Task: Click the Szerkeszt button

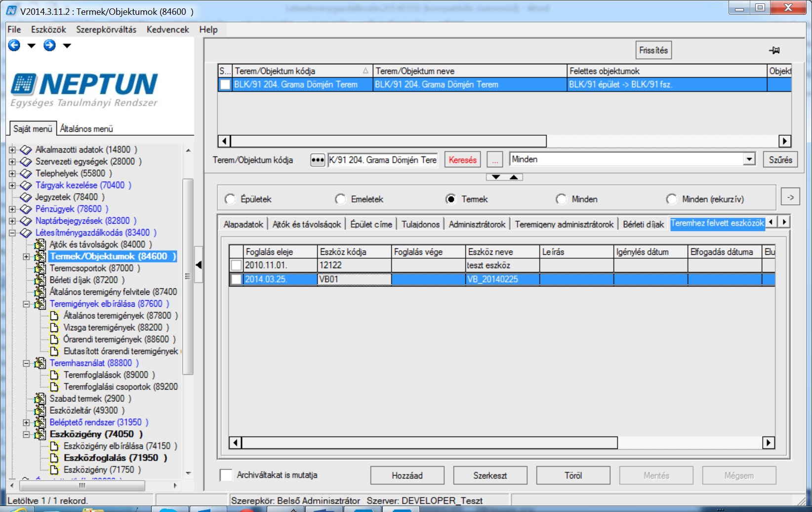Action: tap(490, 475)
